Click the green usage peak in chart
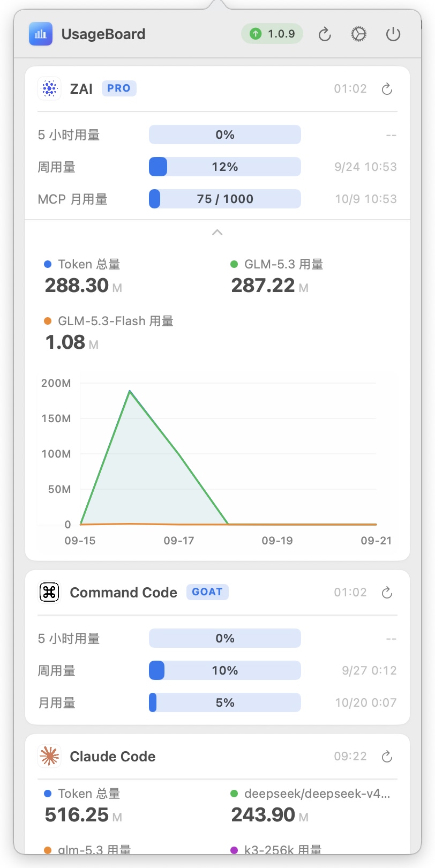The image size is (435, 868). pyautogui.click(x=130, y=391)
